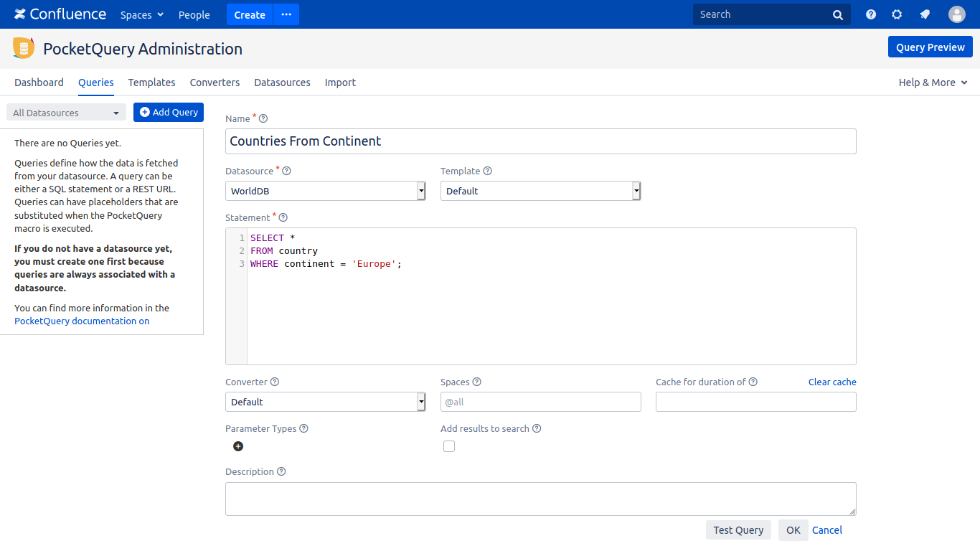Viewport: 980px width, 551px height.
Task: Open the Spaces help tooltip
Action: pos(478,382)
